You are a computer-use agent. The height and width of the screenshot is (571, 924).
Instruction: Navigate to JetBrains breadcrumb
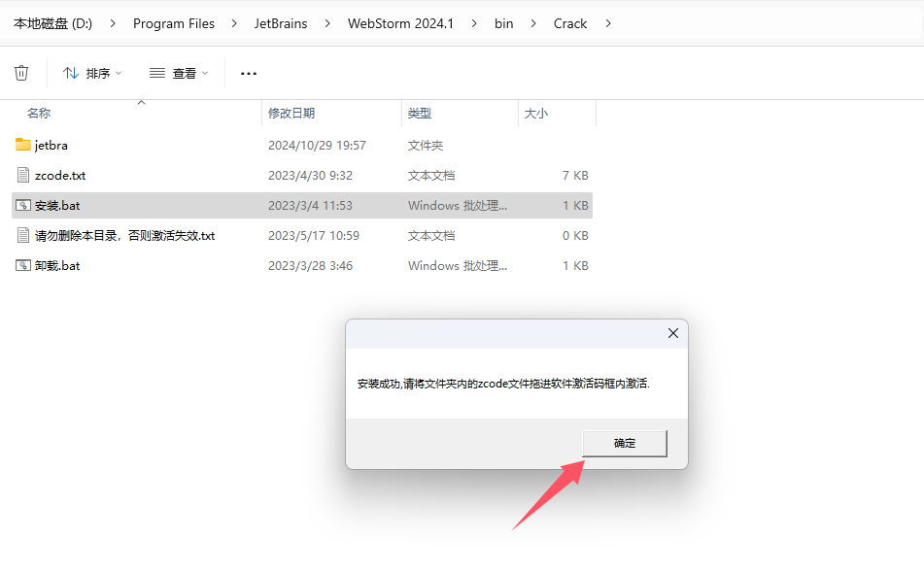(x=281, y=23)
